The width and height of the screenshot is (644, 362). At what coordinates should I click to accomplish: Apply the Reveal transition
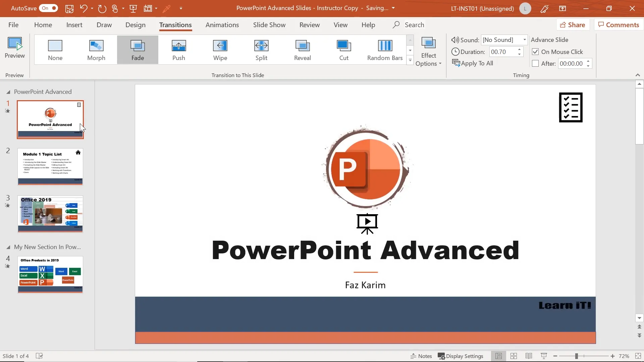coord(303,50)
